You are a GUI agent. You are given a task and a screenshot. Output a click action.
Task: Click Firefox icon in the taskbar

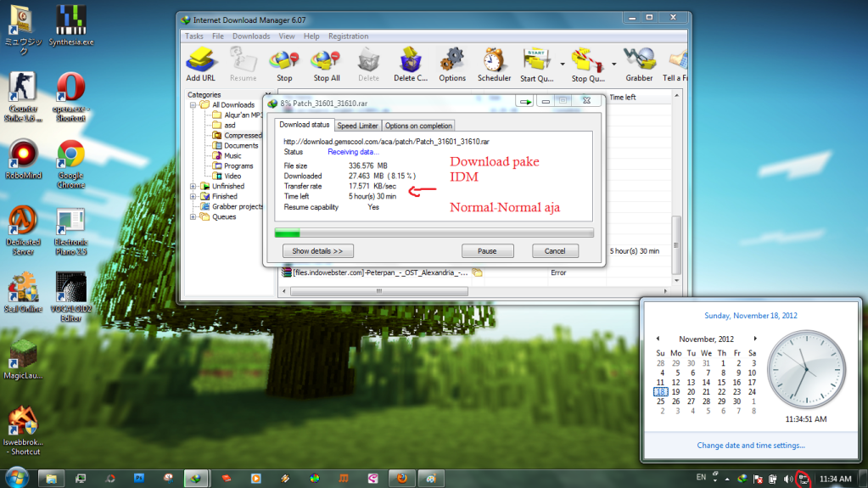pyautogui.click(x=402, y=478)
